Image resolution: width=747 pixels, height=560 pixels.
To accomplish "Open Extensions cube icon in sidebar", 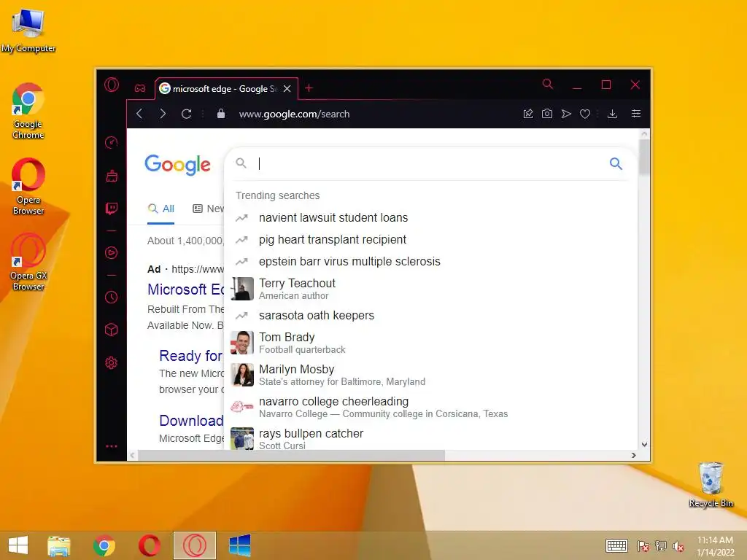I will tap(112, 330).
